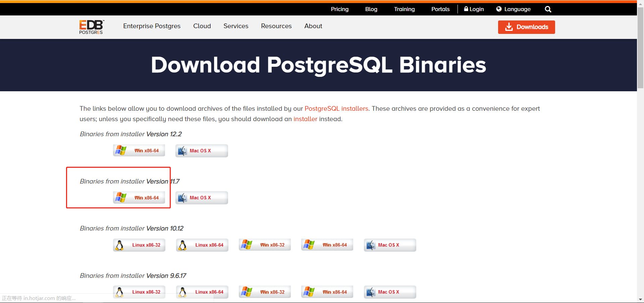This screenshot has width=644, height=303.
Task: Download Version 12.2 Win x86-64 binaries
Action: coord(139,151)
